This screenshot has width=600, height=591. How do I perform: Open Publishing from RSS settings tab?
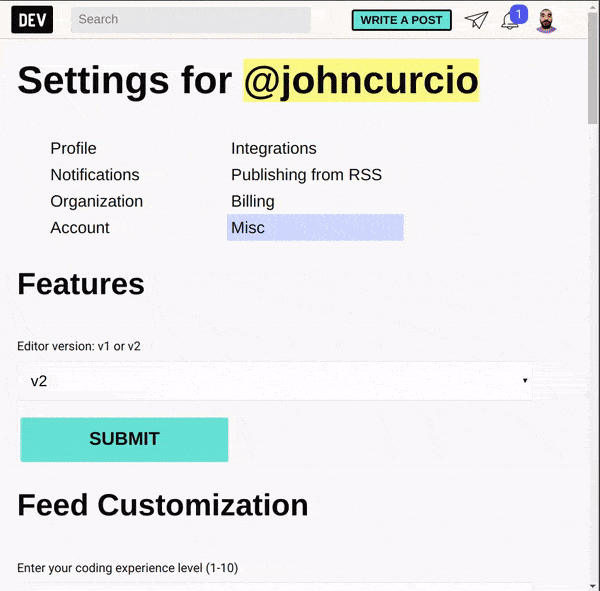tap(306, 175)
